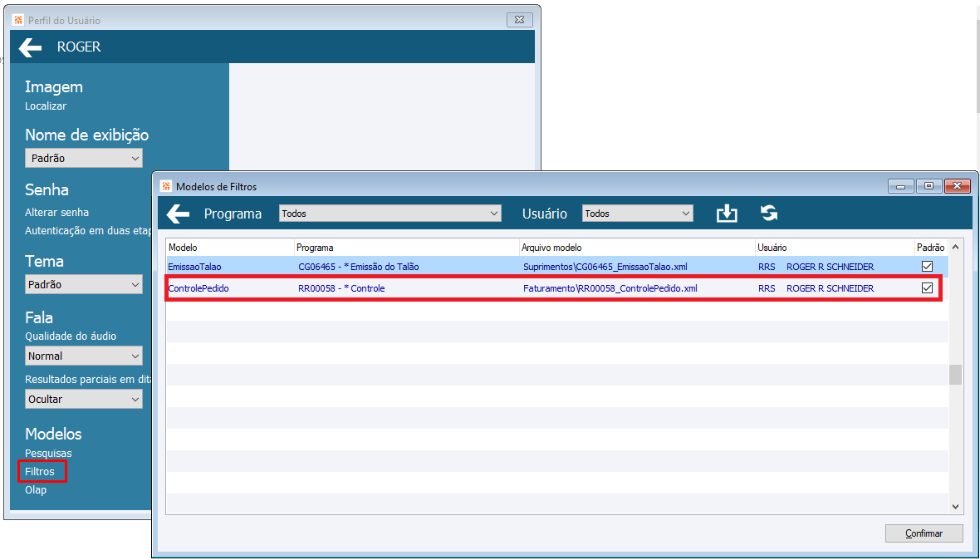980x560 pixels.
Task: Minimize the Modelos de Filtros window
Action: coord(900,186)
